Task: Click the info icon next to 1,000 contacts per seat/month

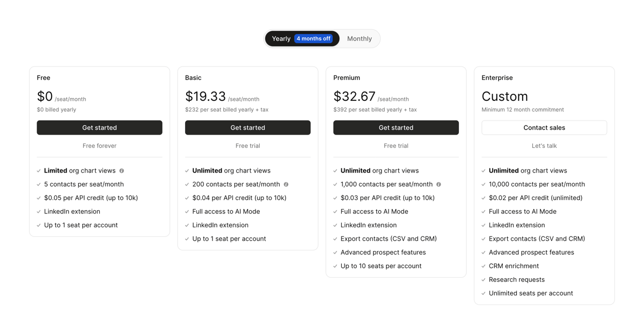Action: tap(438, 184)
